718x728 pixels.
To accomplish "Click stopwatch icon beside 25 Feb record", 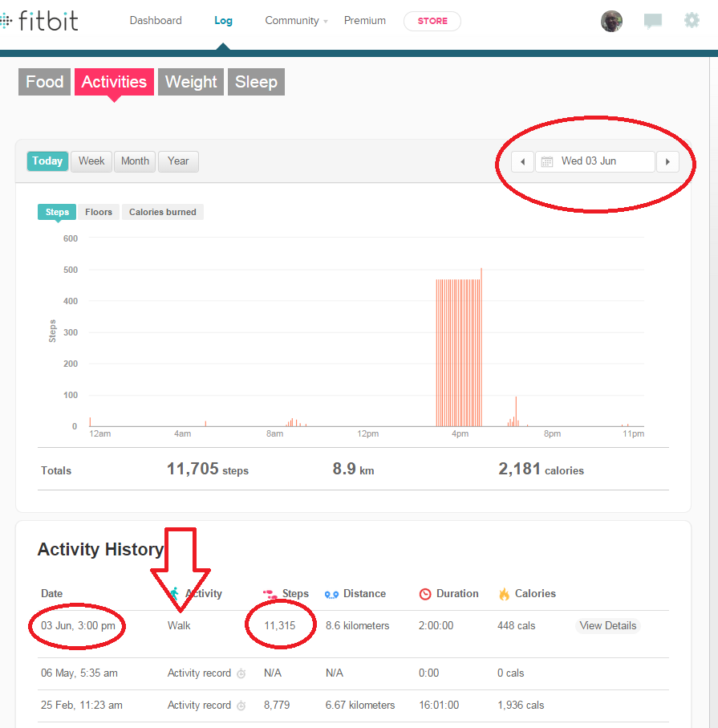I will pos(241,706).
